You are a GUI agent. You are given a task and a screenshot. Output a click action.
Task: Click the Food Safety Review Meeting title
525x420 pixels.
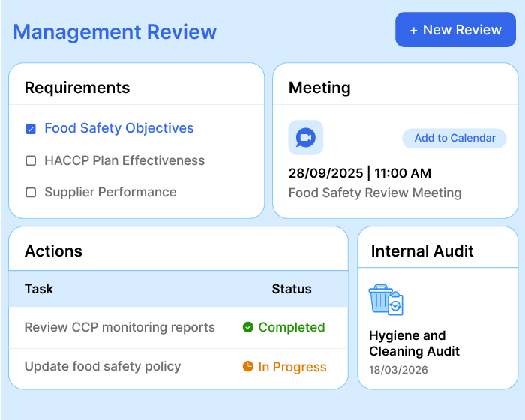pos(375,193)
